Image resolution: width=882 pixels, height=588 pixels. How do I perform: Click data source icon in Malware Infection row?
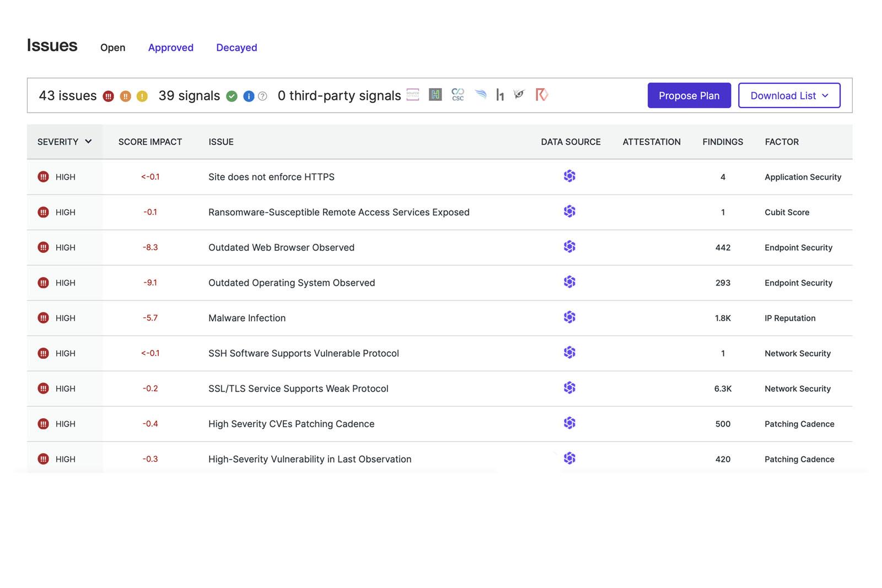(x=569, y=317)
